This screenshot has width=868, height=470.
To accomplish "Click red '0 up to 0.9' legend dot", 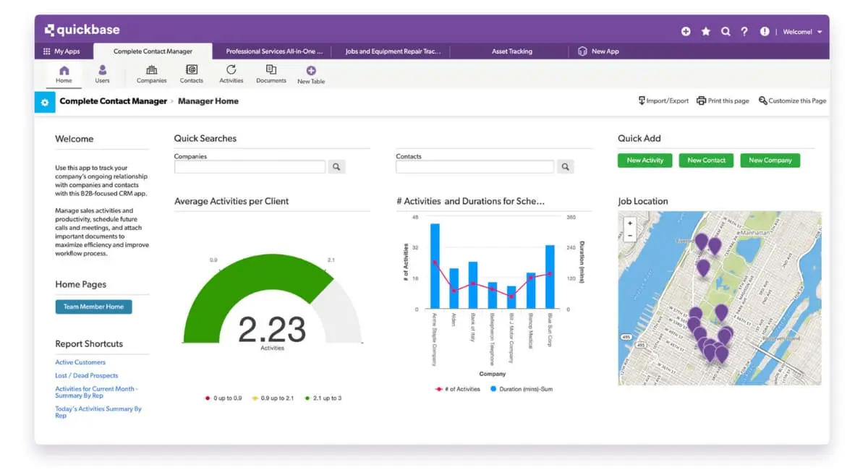I will click(x=207, y=398).
